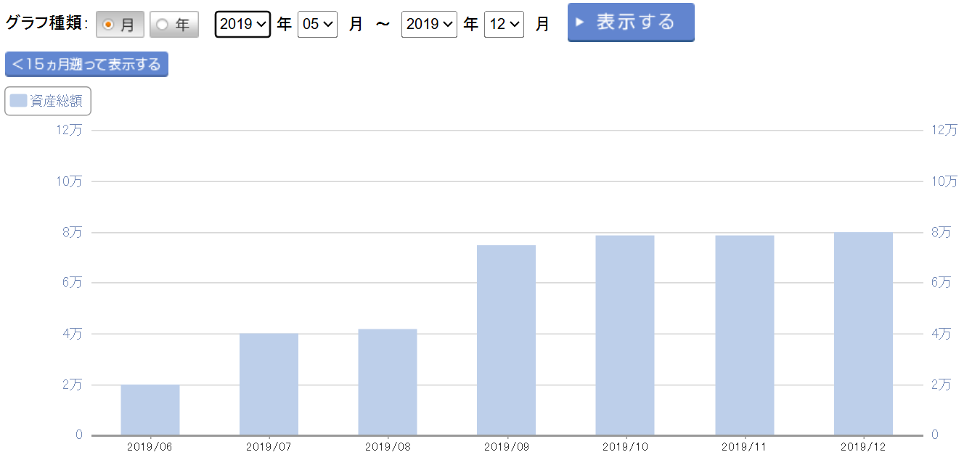Click the 2019/06 bar in the chart
The height and width of the screenshot is (460, 980).
pos(150,410)
